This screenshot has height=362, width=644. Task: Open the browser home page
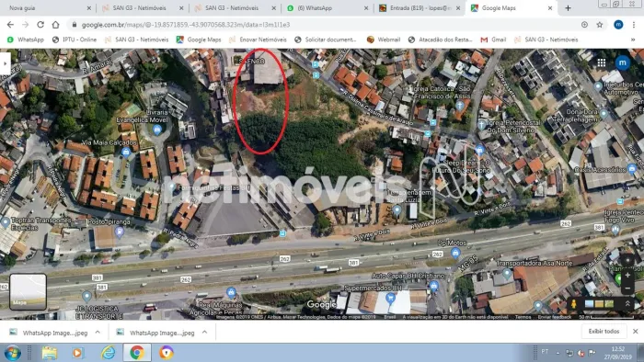tap(55, 25)
